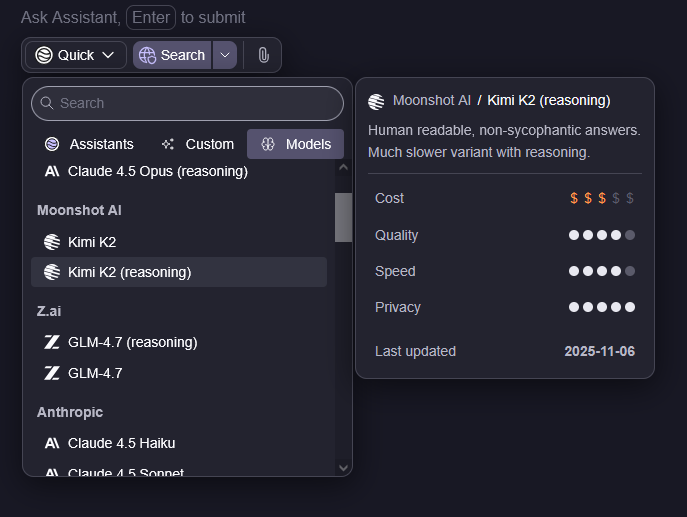The height and width of the screenshot is (517, 687).
Task: Choose the GLM-4.7 model entry
Action: tap(95, 373)
